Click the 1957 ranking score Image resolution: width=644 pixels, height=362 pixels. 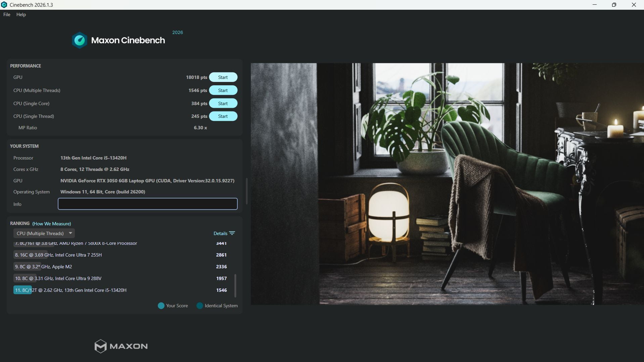[x=221, y=278]
